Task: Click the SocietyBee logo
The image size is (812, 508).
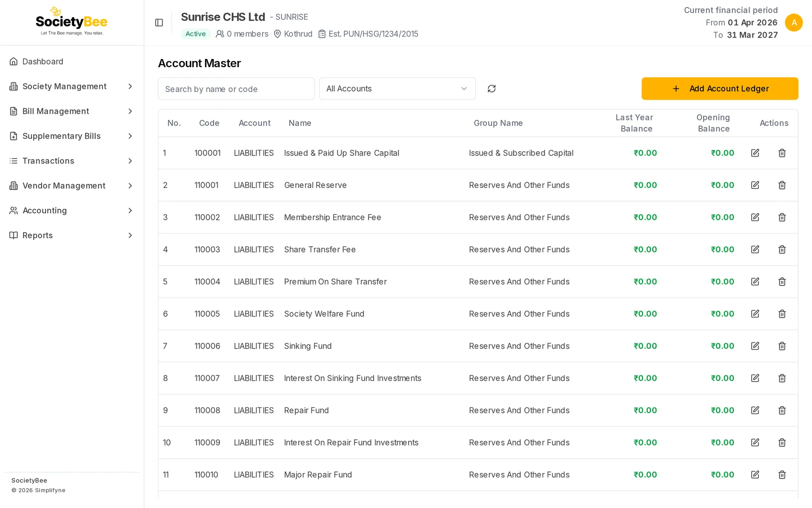Action: [x=72, y=21]
